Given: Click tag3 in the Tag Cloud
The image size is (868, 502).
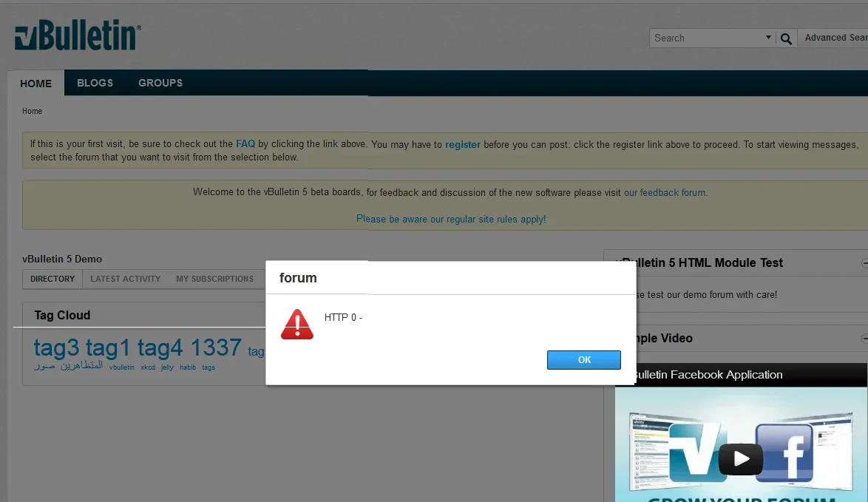Looking at the screenshot, I should tap(56, 348).
